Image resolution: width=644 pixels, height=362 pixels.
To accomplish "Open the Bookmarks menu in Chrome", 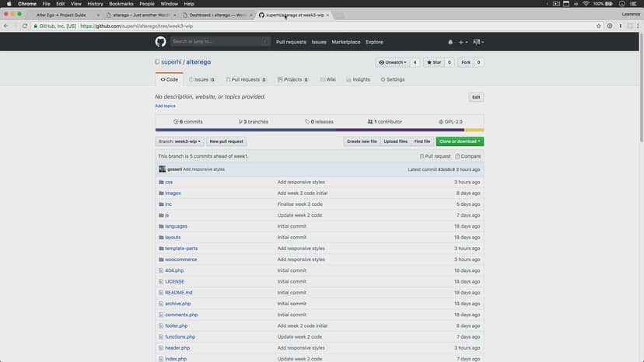I will pos(121,4).
